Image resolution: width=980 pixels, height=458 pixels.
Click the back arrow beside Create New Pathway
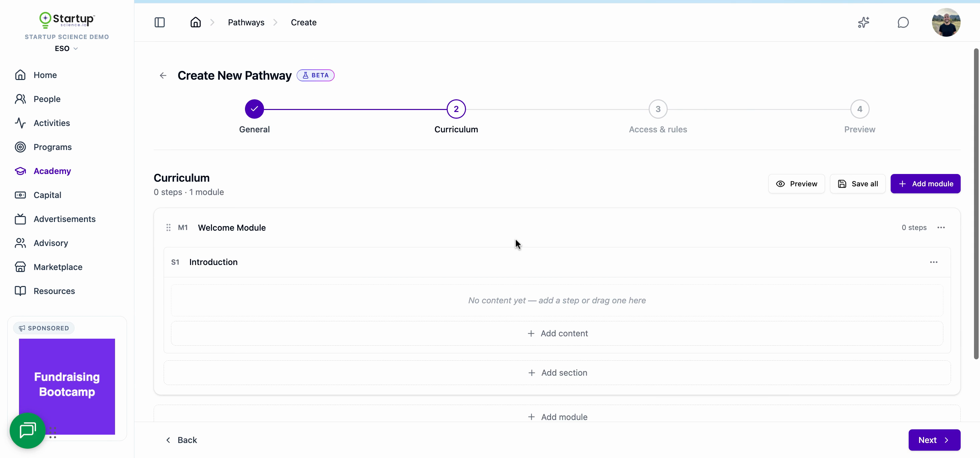pyautogui.click(x=163, y=75)
